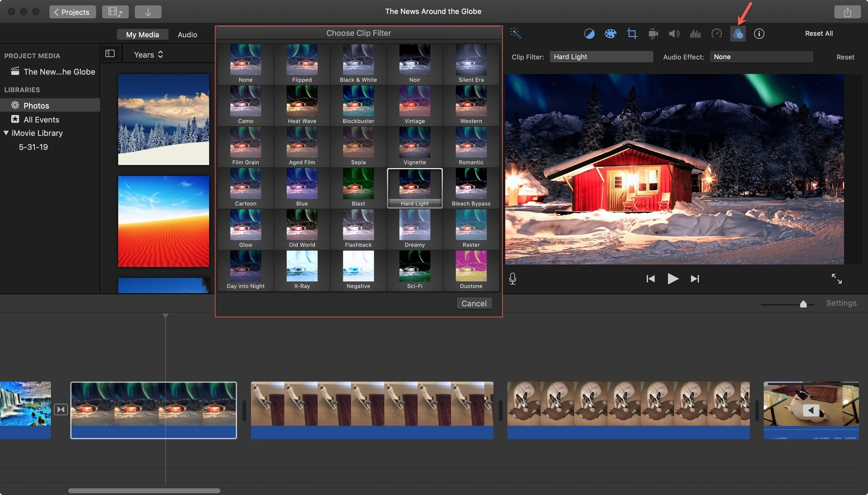The height and width of the screenshot is (495, 868).
Task: Choose the X-Ray filter
Action: tap(302, 270)
